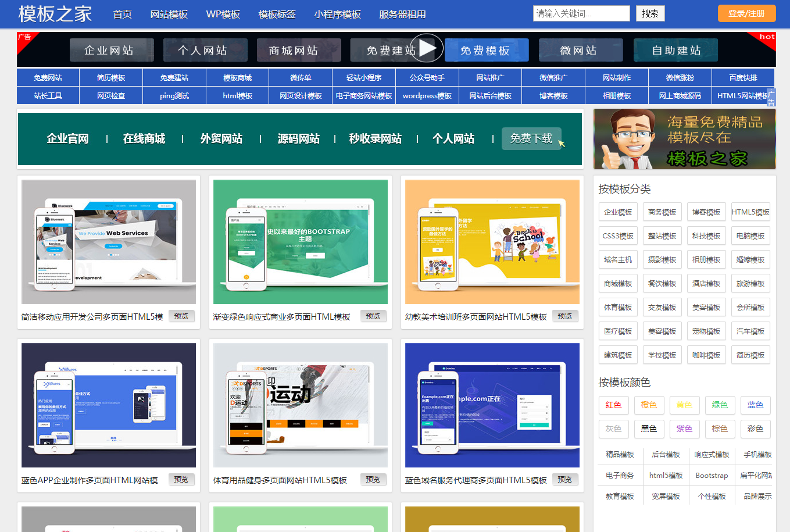Select the 绿色 color filter

point(720,405)
